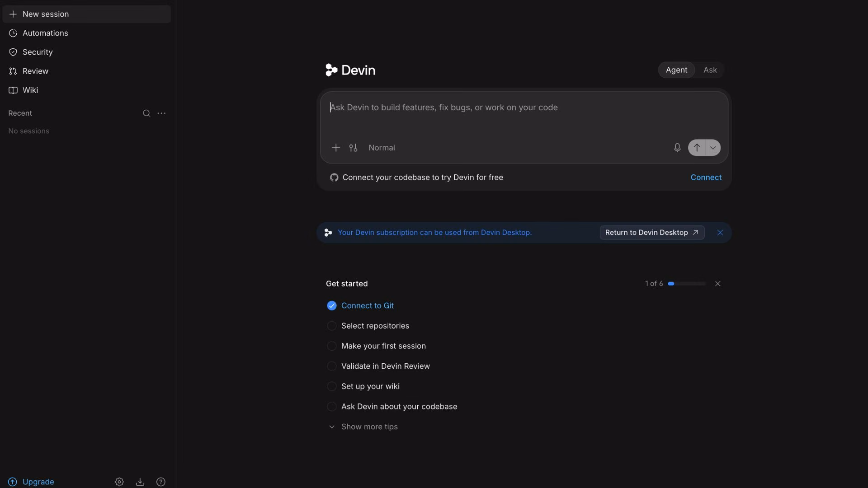The image size is (868, 488).
Task: Start a New session in sidebar
Action: click(86, 14)
